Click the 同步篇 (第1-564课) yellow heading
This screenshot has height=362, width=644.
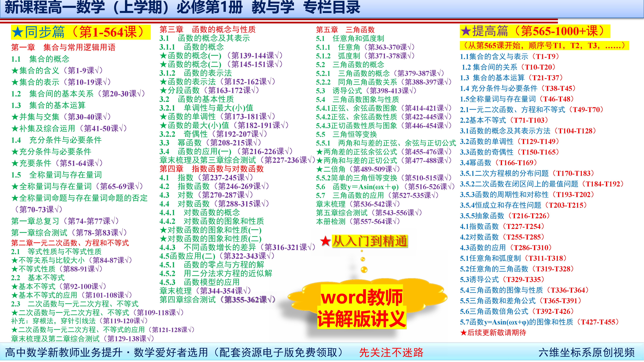(x=81, y=32)
